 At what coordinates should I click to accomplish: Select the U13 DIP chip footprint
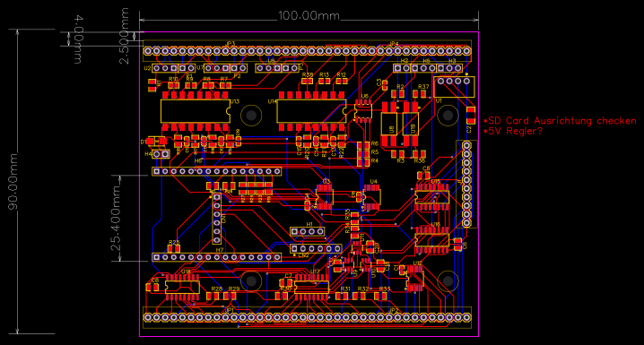196,111
